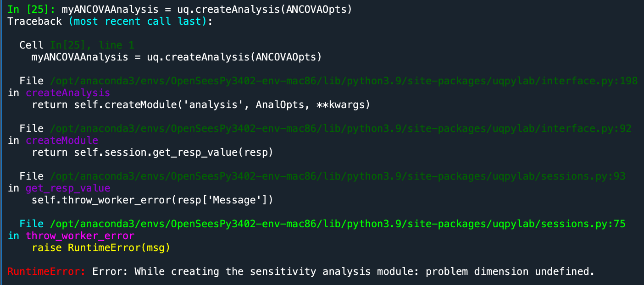This screenshot has height=285, width=644.
Task: Click the return self.createModule code line
Action: point(201,104)
